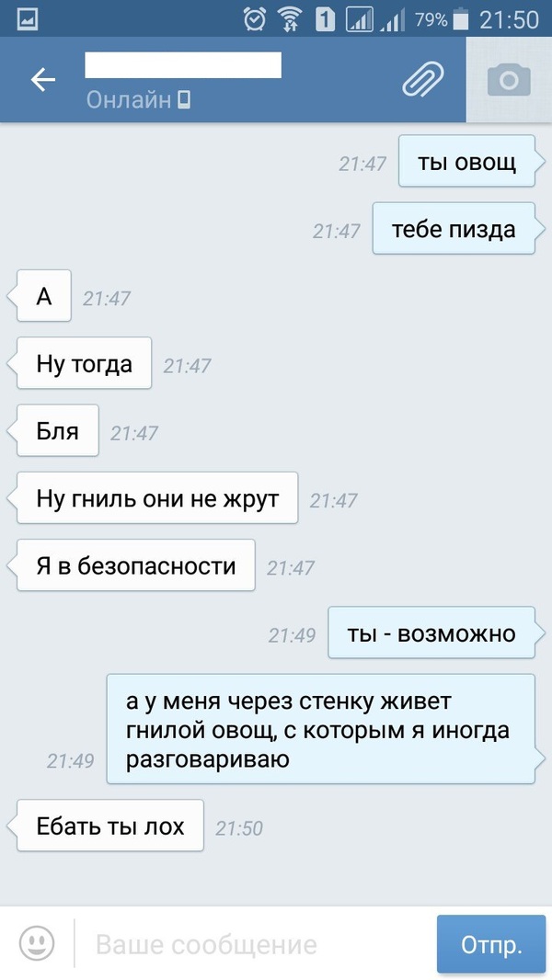Image resolution: width=552 pixels, height=980 pixels.
Task: Select the message 'ты - возможно'
Action: coord(431,632)
